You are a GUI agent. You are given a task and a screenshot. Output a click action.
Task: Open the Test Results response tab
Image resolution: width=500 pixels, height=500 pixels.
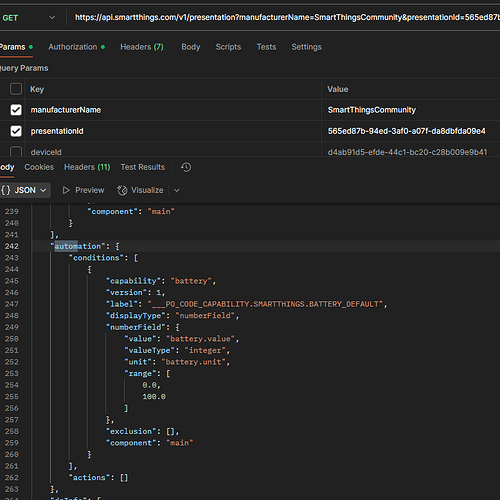(x=143, y=167)
